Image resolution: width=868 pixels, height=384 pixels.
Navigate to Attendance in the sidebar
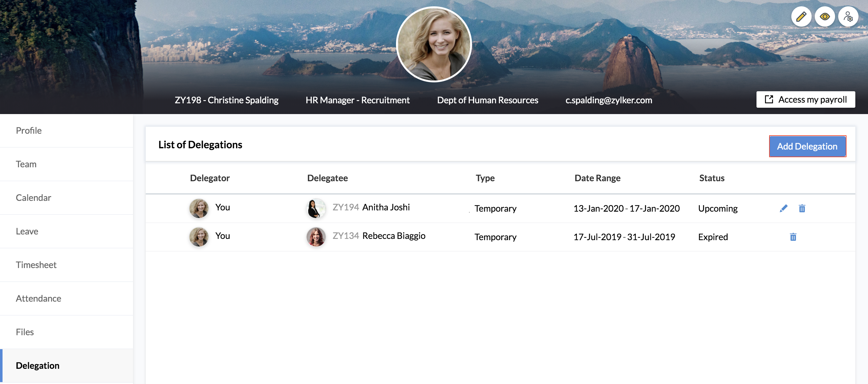tap(38, 298)
